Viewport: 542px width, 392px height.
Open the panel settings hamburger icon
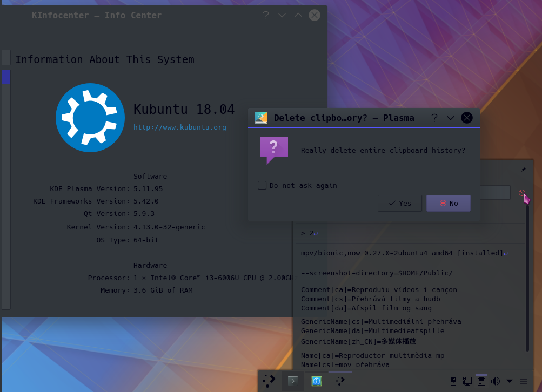(524, 381)
